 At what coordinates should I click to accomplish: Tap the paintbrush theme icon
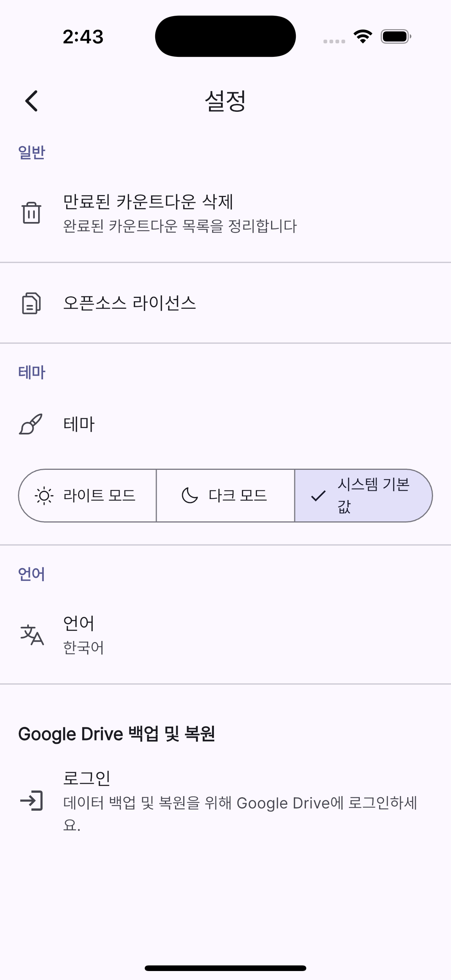[x=31, y=424]
